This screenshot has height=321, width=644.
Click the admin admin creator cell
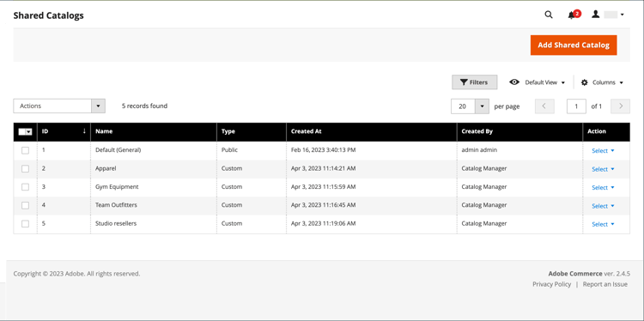click(x=479, y=150)
